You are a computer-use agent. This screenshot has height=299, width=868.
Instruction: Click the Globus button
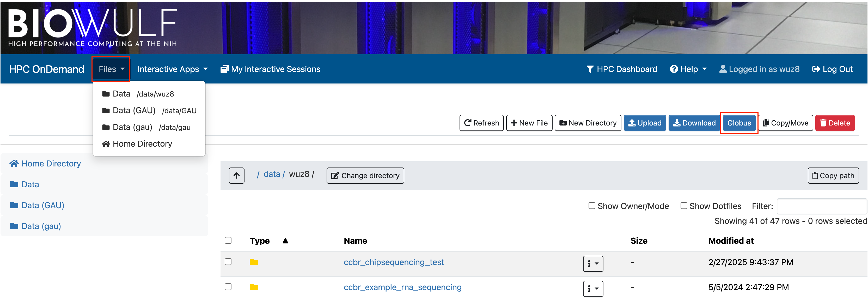pyautogui.click(x=739, y=123)
